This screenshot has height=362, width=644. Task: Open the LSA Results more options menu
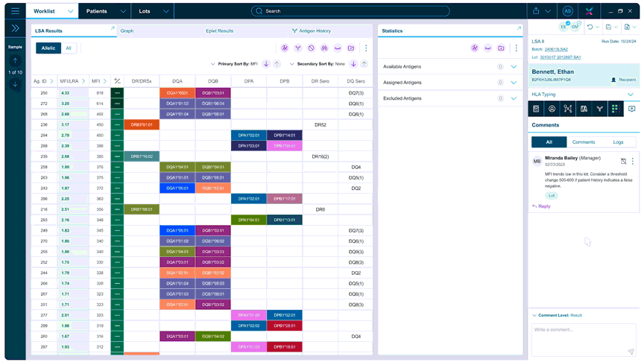tap(366, 48)
